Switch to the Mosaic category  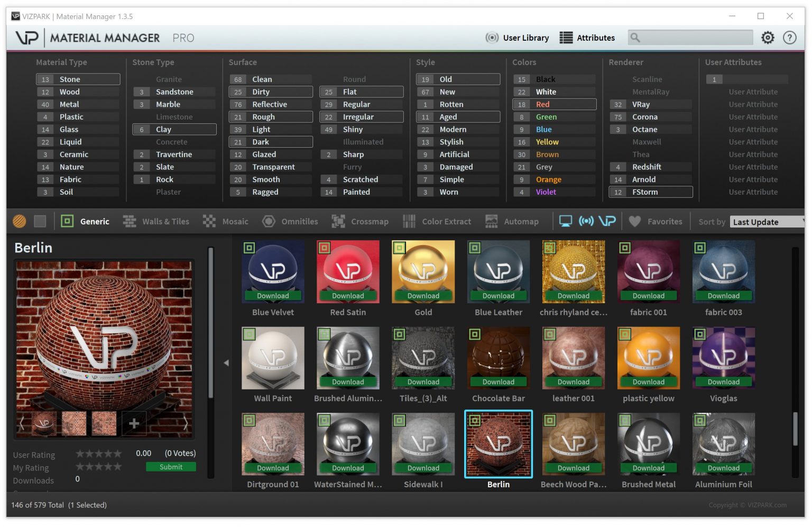point(235,221)
